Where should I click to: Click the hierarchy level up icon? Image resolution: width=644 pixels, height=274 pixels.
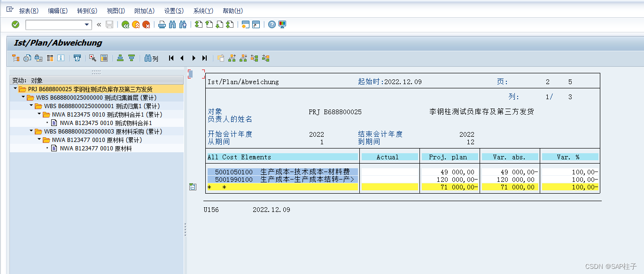pos(232,58)
